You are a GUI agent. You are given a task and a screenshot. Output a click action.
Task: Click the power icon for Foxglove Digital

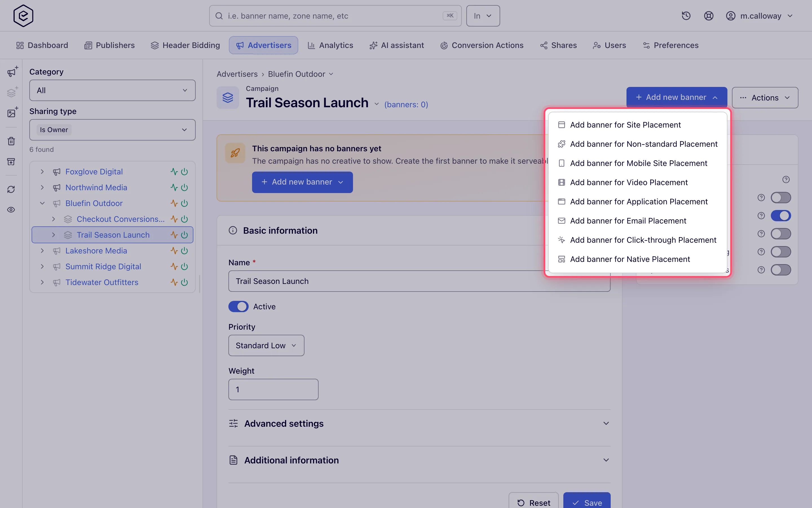[184, 172]
